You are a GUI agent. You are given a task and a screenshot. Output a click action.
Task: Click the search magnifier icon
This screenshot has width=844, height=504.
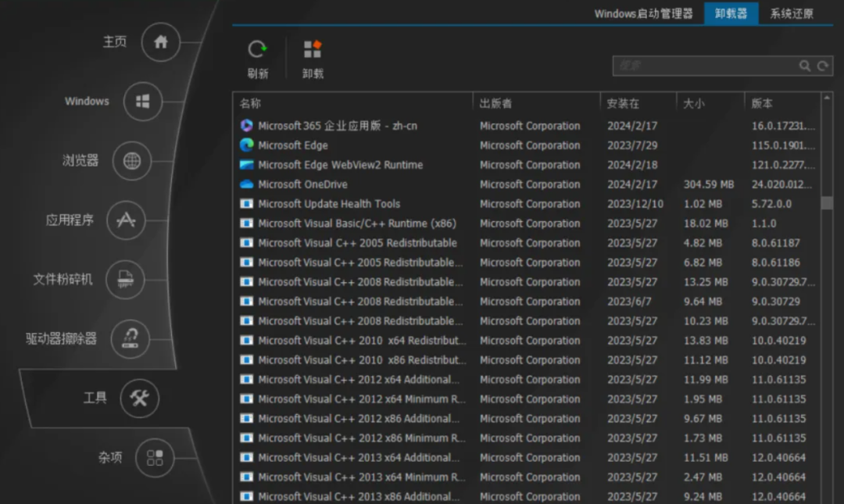coord(805,66)
